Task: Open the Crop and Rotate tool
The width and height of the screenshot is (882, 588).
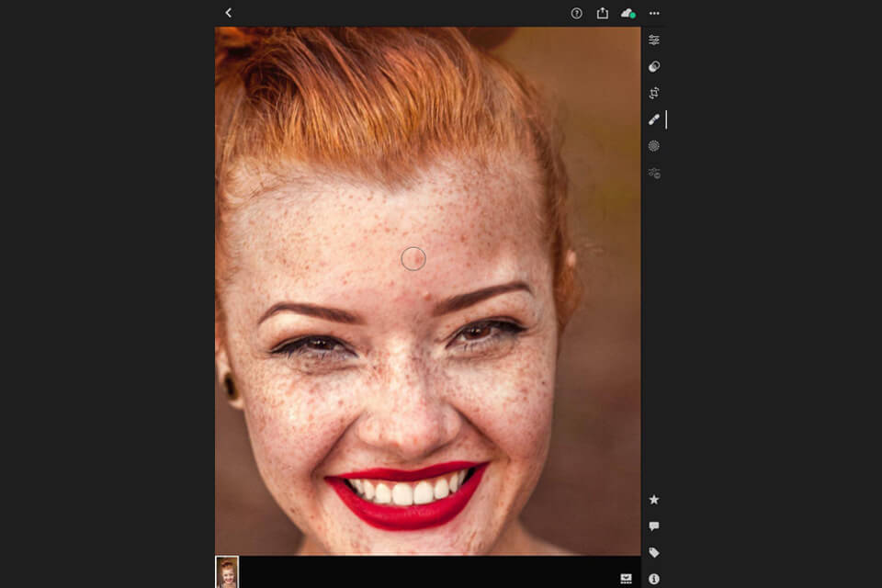Action: tap(654, 92)
